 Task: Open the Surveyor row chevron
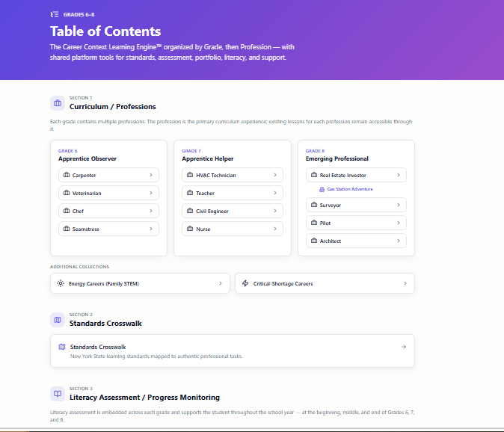coord(399,205)
